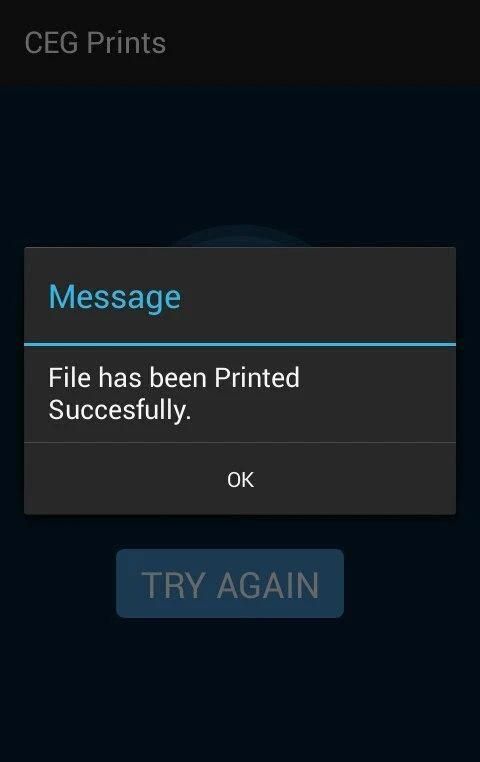Click the empty action bar beside CEG Prints
The image size is (480, 762).
pos(323,43)
